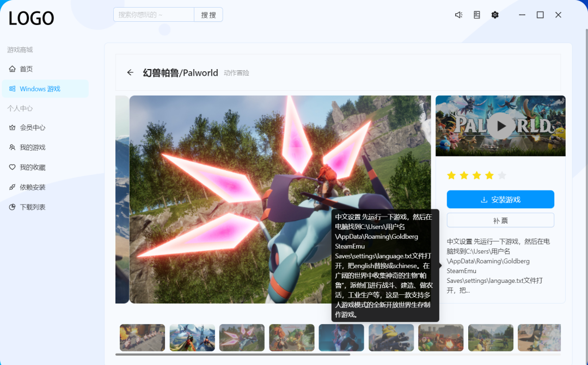Select thumbnail with orange-haired girl and green creature

292,338
